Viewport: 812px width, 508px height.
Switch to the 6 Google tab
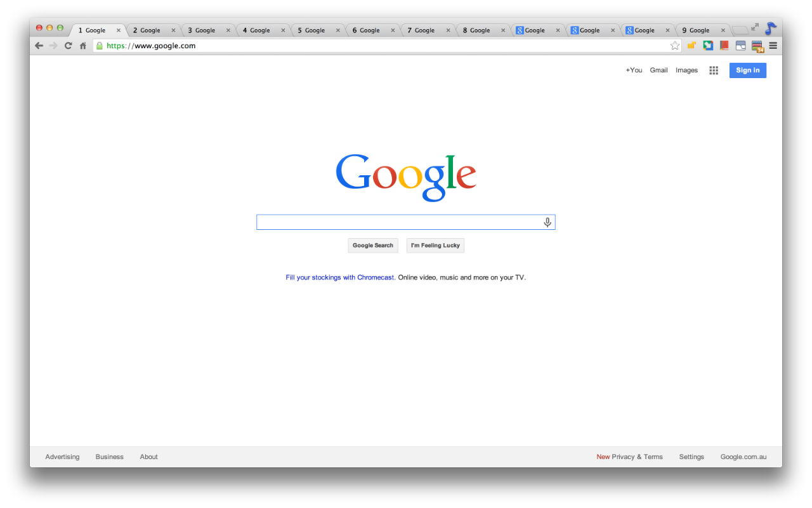pos(373,30)
